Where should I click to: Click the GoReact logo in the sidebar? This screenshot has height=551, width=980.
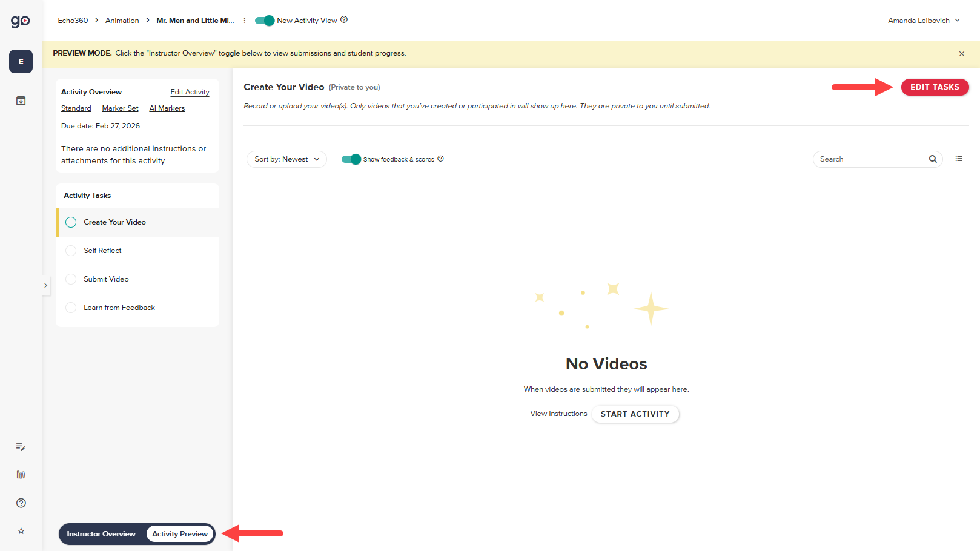click(x=20, y=20)
